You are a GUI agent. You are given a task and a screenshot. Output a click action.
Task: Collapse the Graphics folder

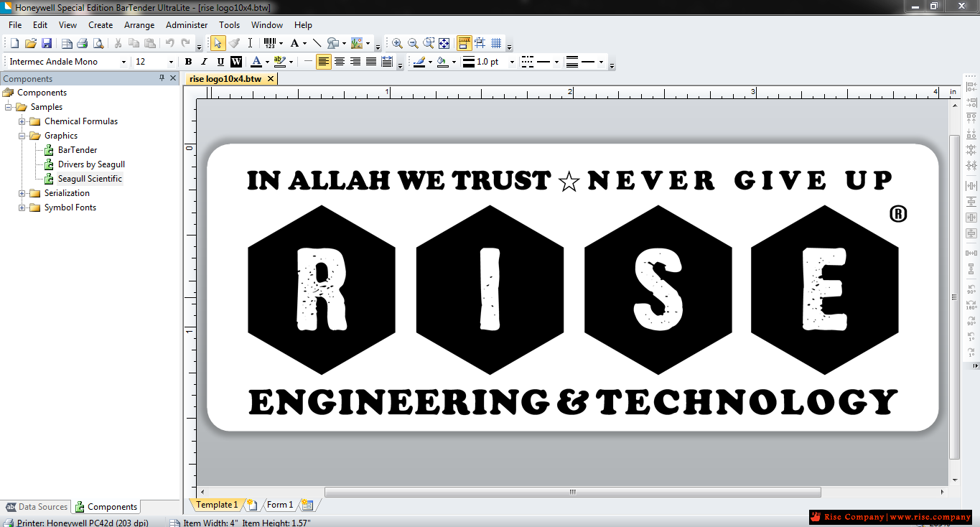(22, 136)
